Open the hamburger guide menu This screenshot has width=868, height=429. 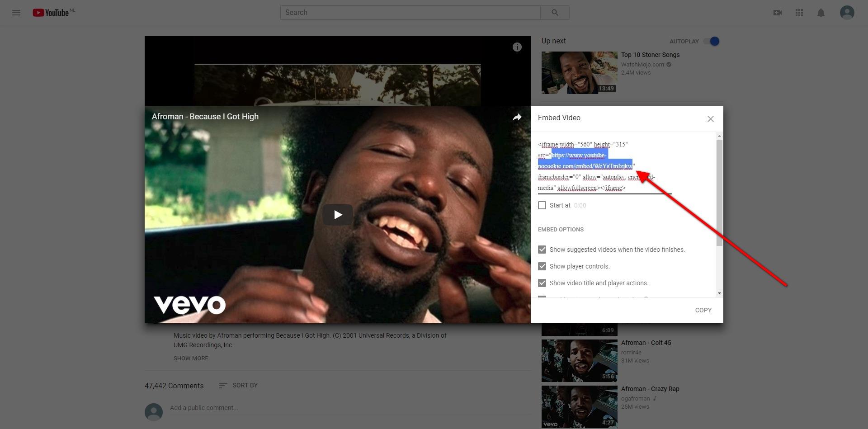coord(16,13)
